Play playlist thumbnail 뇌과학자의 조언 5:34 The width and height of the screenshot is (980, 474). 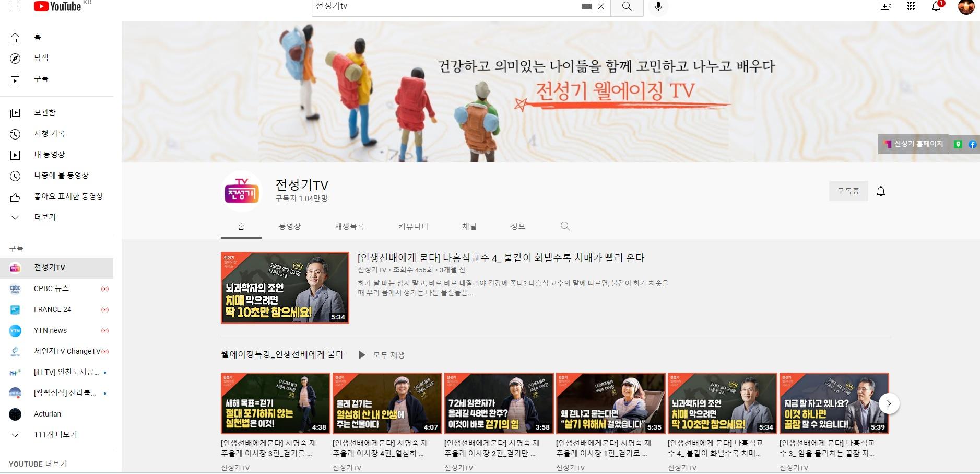[x=723, y=403]
